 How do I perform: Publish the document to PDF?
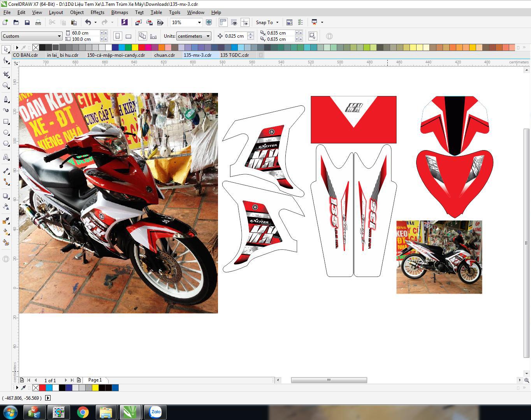coord(160,23)
